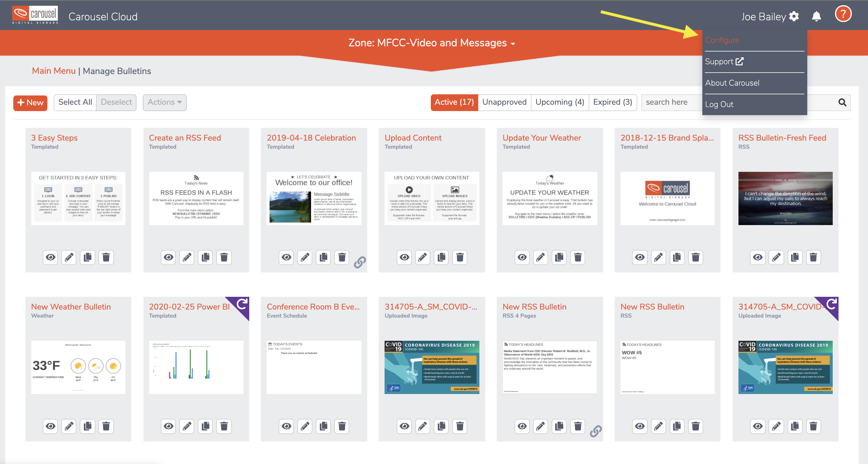
Task: Duplicate the 2019-04-18 Celebration bulletin
Action: [x=323, y=257]
